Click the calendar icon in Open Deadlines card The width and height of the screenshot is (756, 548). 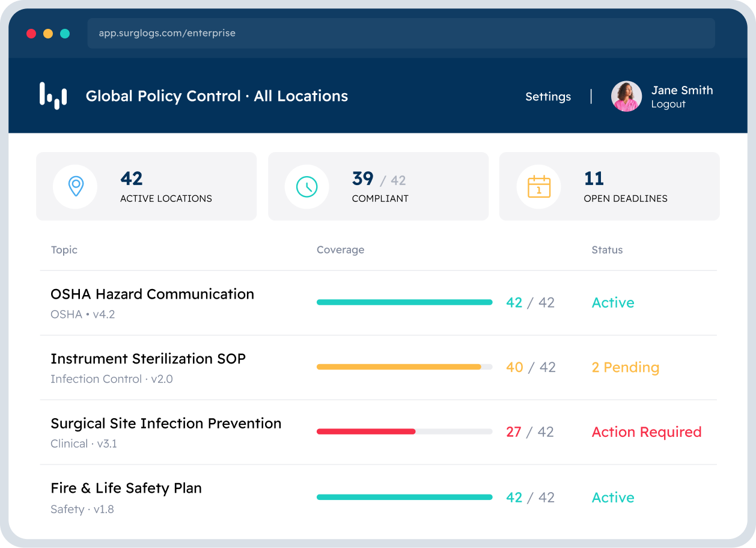click(538, 186)
